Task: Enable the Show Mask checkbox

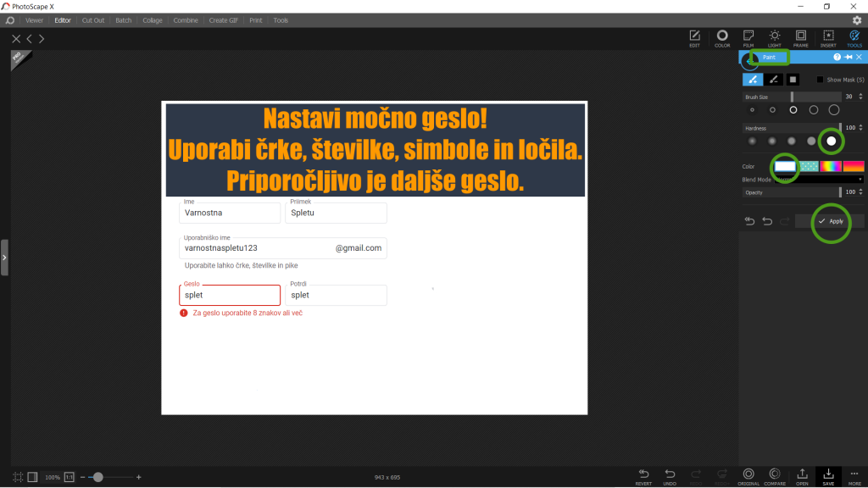Action: [820, 80]
